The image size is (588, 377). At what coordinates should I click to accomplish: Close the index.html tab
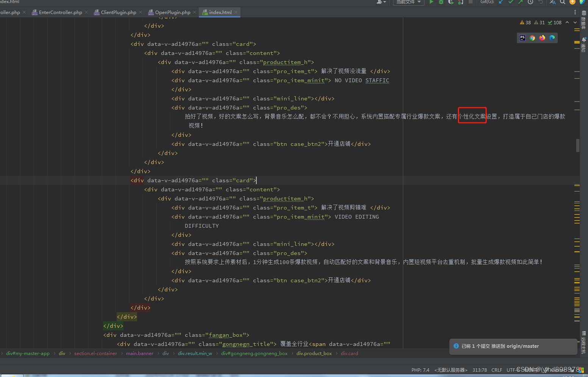pyautogui.click(x=236, y=12)
